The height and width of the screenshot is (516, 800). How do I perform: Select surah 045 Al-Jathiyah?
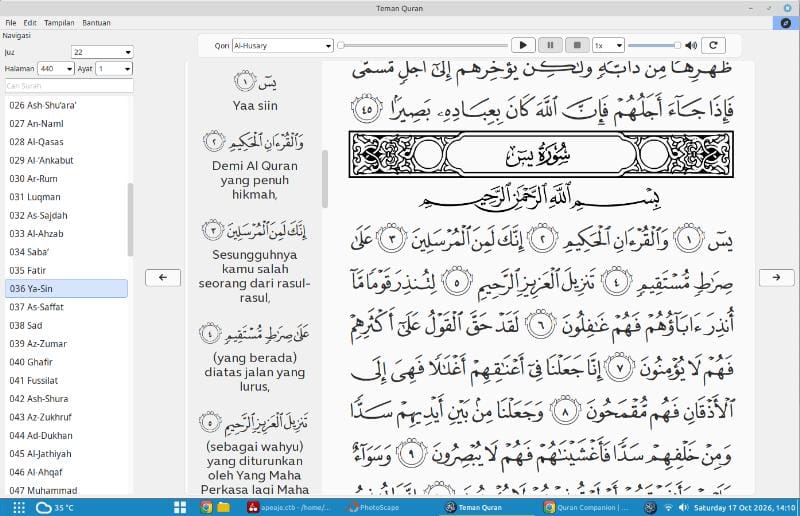pyautogui.click(x=66, y=454)
